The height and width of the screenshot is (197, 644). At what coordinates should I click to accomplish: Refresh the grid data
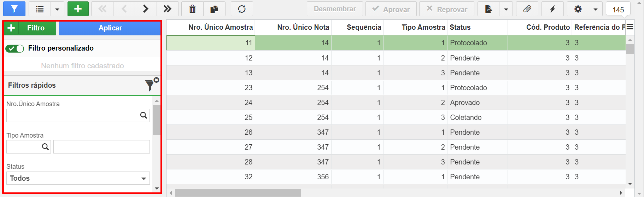click(242, 9)
